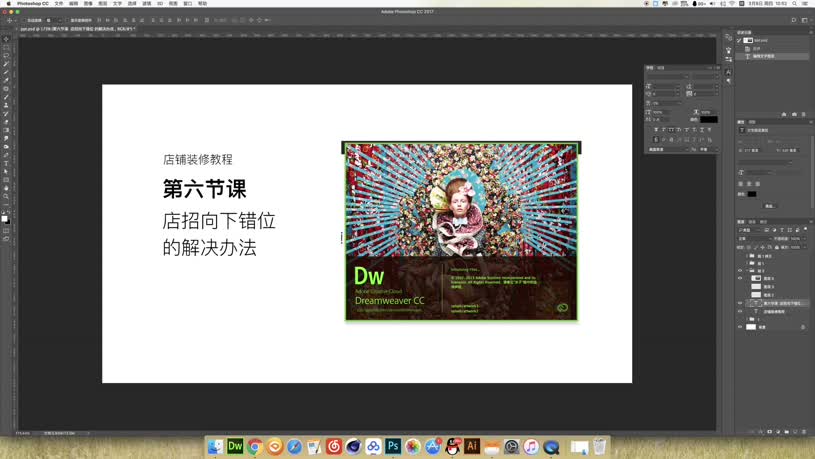Hide the 组 2 group using its eye icon
Screen dimensions: 815x459
(x=740, y=271)
